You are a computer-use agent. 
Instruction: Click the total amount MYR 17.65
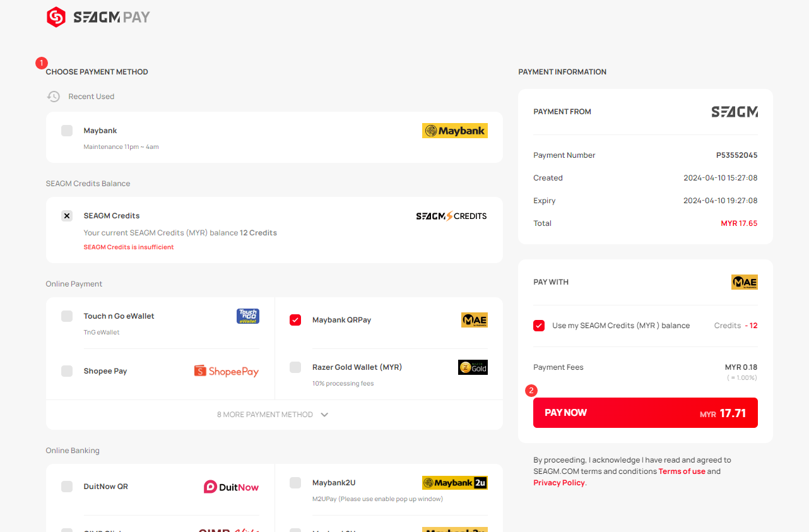tap(739, 223)
